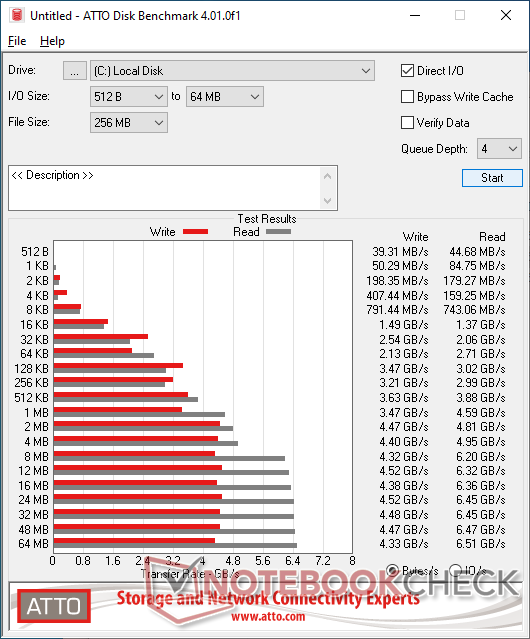The image size is (530, 639).
Task: Select the Bytes/s radio button
Action: tap(393, 571)
